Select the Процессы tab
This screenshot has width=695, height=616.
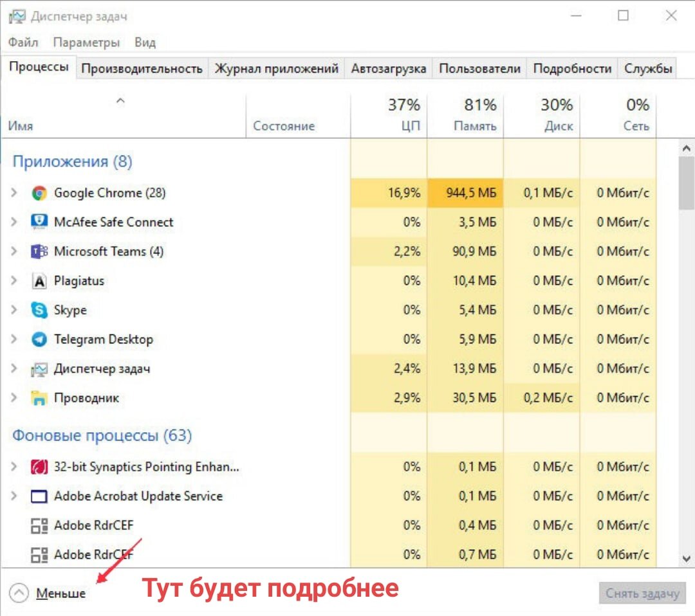[39, 67]
